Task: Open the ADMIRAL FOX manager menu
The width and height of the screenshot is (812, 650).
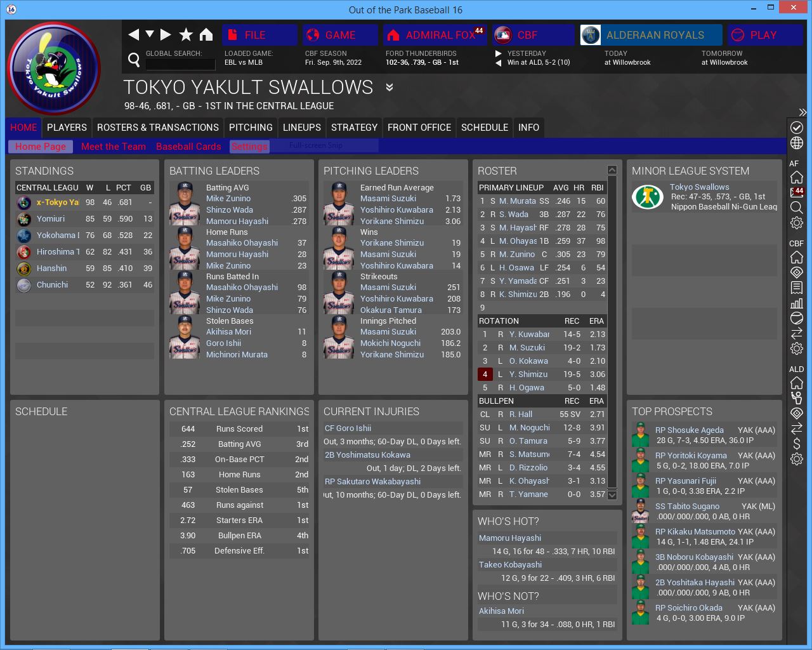Action: click(435, 35)
